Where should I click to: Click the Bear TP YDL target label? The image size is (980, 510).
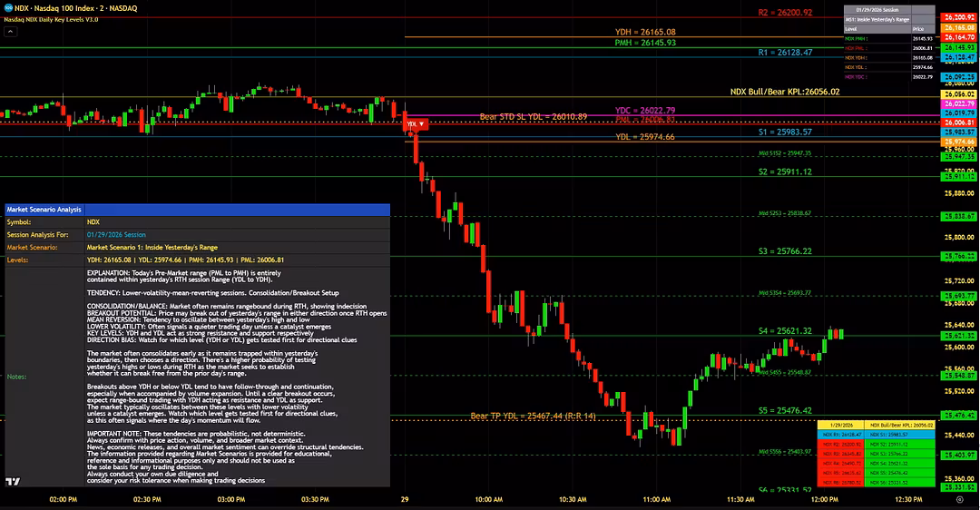coord(533,416)
